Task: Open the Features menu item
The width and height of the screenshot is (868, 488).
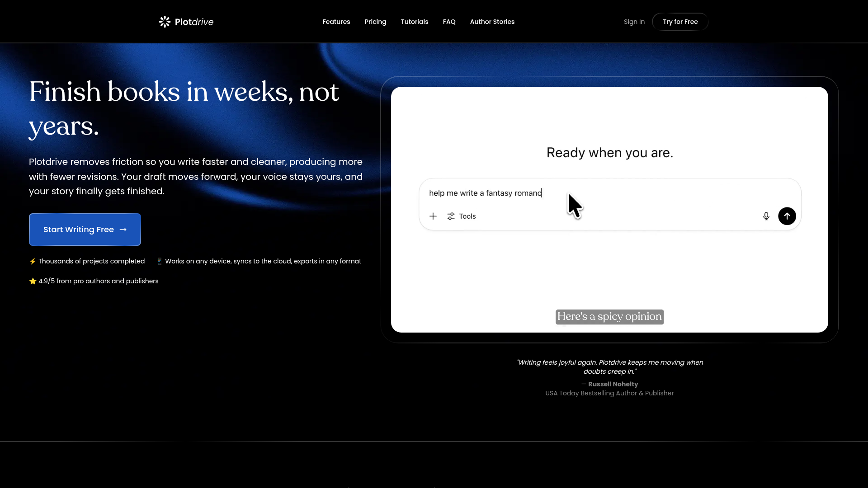Action: click(x=336, y=22)
